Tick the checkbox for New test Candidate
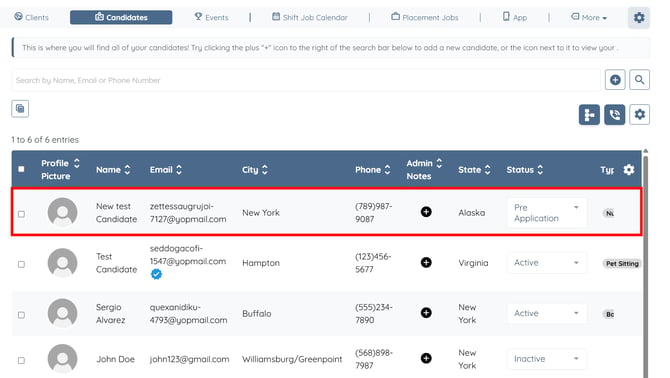670x378 pixels. [x=21, y=214]
